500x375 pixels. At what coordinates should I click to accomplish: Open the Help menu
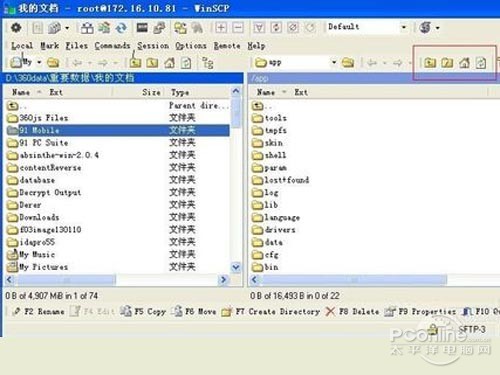pyautogui.click(x=256, y=46)
